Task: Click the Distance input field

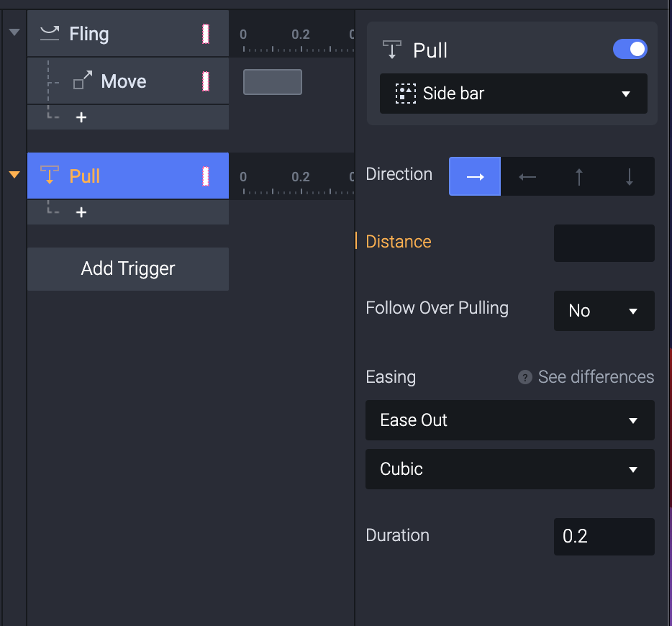Action: tap(604, 243)
